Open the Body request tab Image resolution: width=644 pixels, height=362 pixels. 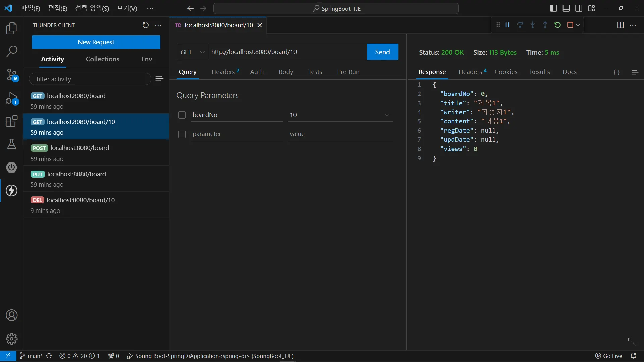tap(286, 72)
